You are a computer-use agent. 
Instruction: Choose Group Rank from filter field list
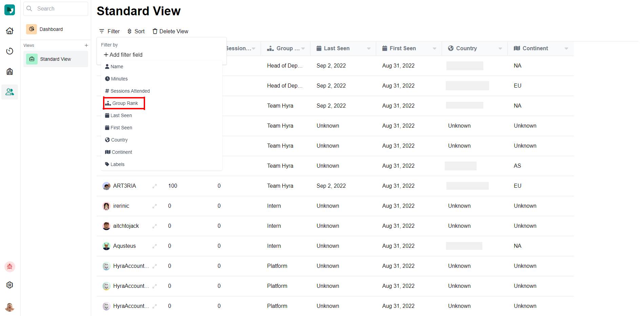point(124,103)
